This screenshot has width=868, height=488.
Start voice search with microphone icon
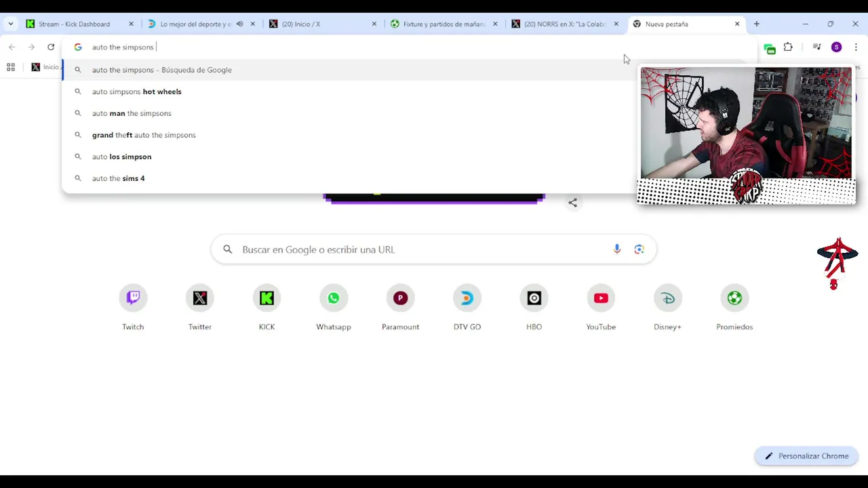(617, 249)
